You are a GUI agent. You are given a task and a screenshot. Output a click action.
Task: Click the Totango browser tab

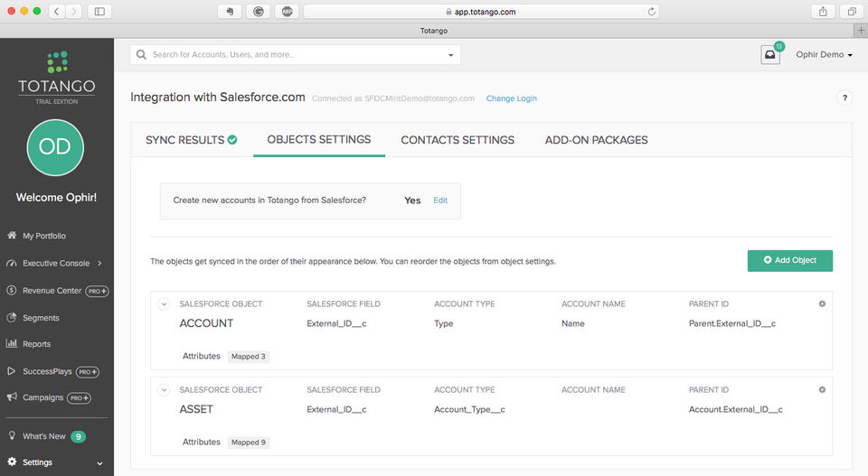(x=433, y=31)
